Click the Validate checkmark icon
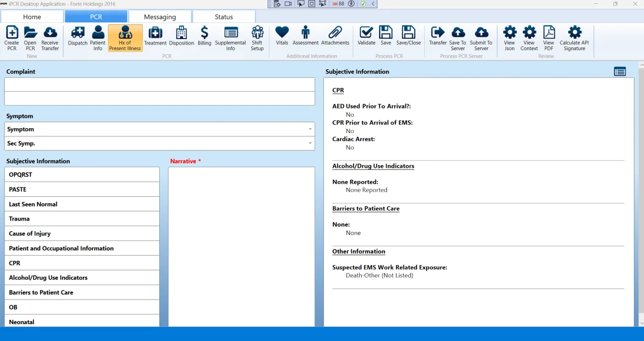Viewport: 644px width, 341px height. click(x=367, y=36)
